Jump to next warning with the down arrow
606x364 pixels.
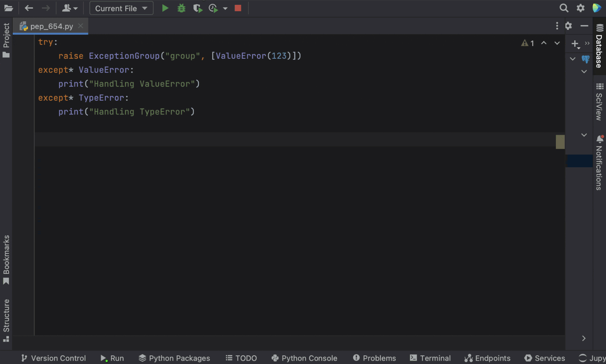tap(557, 43)
